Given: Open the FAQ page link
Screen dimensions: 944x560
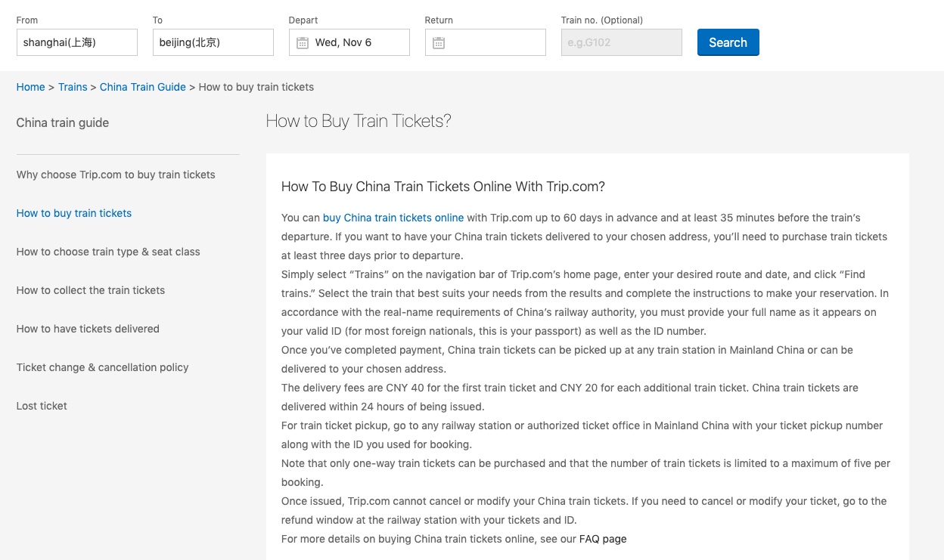Looking at the screenshot, I should point(603,539).
